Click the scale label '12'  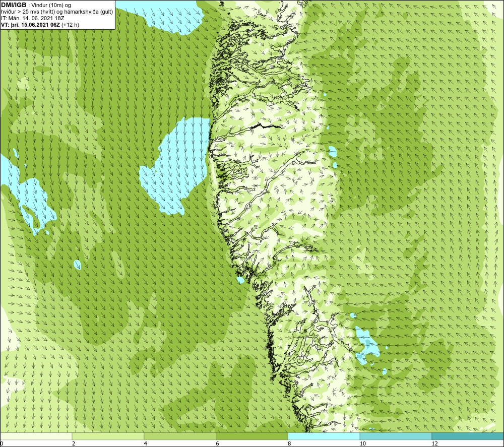pyautogui.click(x=435, y=443)
